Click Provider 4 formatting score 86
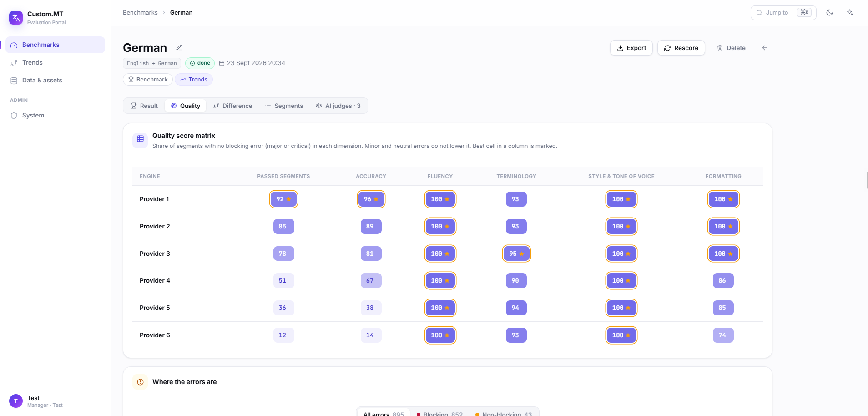868x416 pixels. [723, 281]
